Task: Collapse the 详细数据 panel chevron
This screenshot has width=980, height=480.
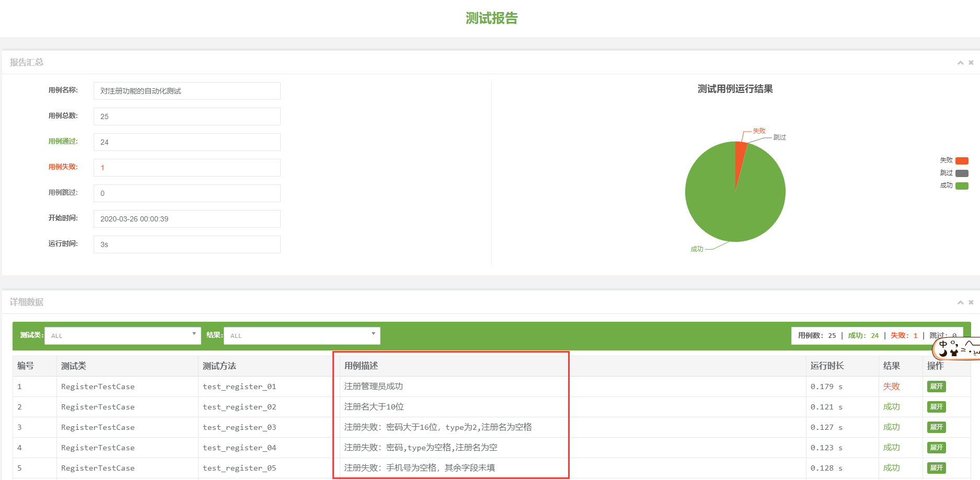Action: [960, 302]
